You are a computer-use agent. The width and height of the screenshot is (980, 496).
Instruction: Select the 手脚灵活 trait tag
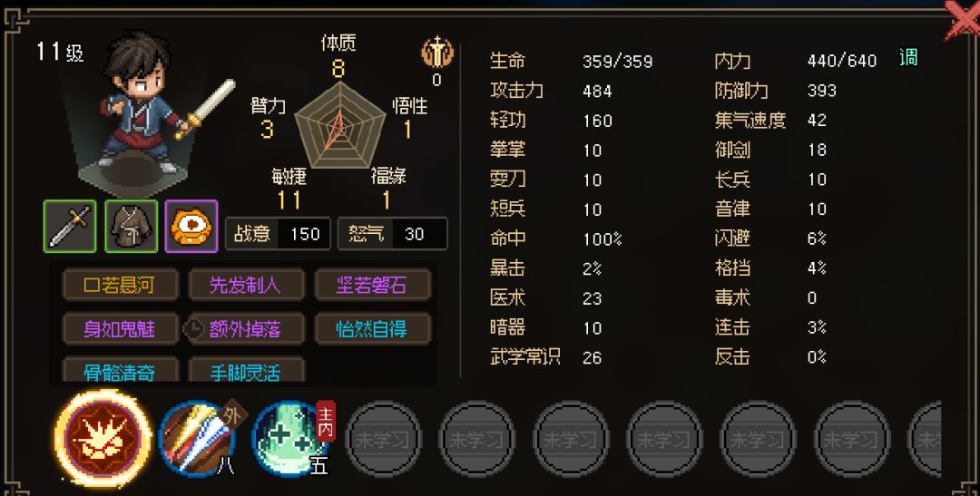coord(246,370)
